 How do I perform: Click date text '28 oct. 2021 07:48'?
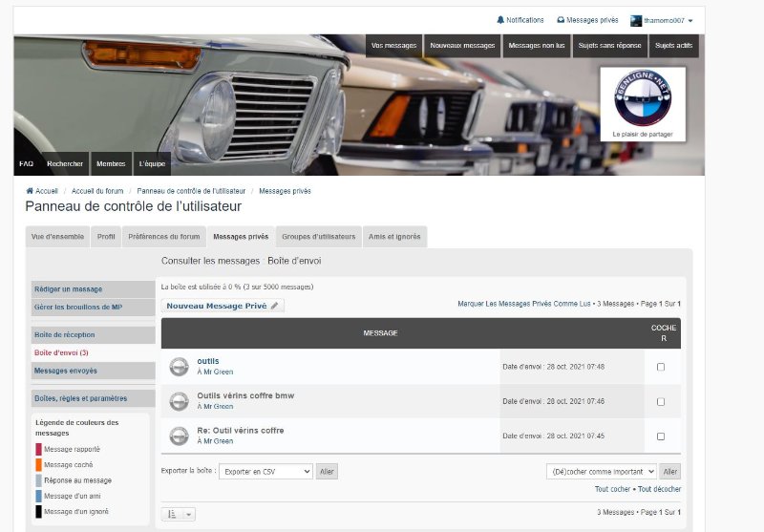[x=576, y=367]
